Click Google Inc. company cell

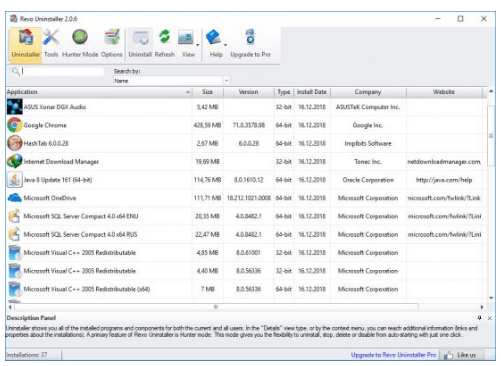[368, 125]
